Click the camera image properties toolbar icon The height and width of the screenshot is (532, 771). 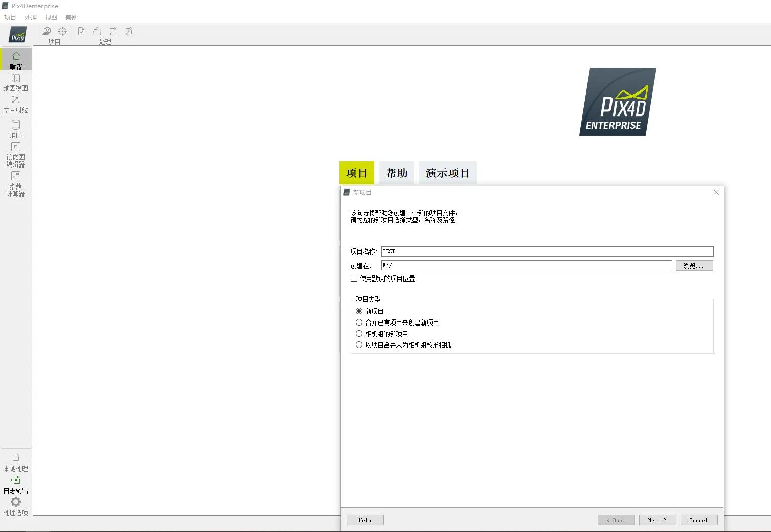pos(46,31)
